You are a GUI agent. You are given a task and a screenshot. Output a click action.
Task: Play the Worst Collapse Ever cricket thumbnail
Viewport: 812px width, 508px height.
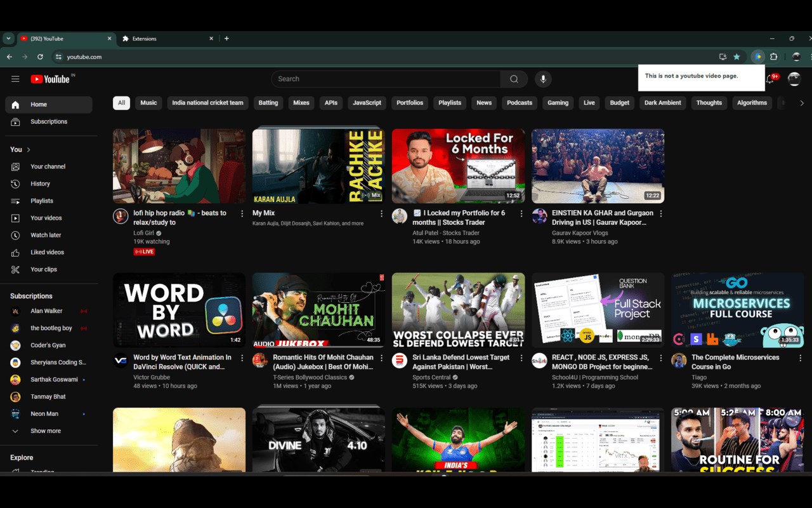coord(458,311)
